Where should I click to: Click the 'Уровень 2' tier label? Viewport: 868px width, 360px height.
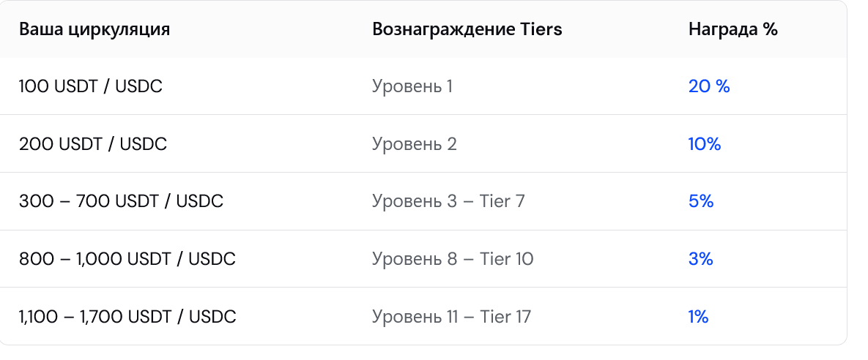click(x=415, y=144)
